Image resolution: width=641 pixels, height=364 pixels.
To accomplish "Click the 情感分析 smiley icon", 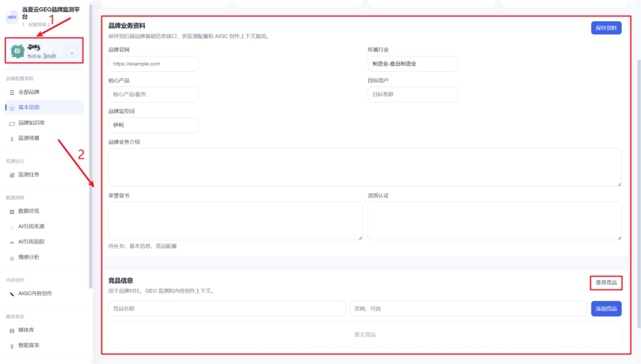I will click(12, 258).
